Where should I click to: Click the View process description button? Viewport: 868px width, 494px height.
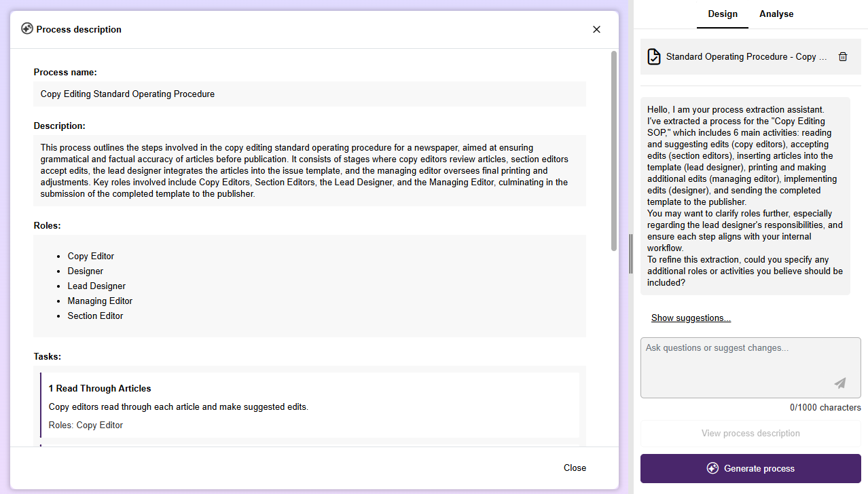751,434
